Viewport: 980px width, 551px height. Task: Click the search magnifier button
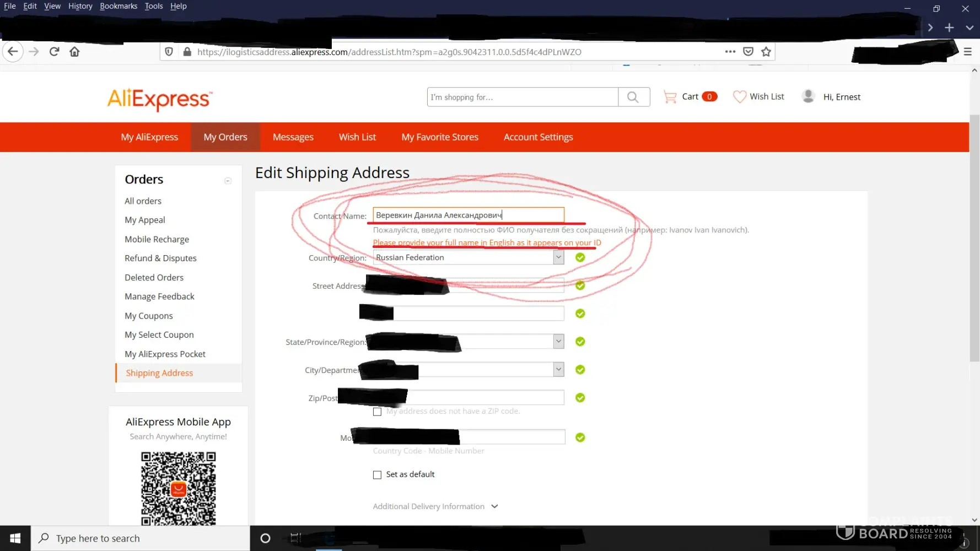[x=633, y=97]
